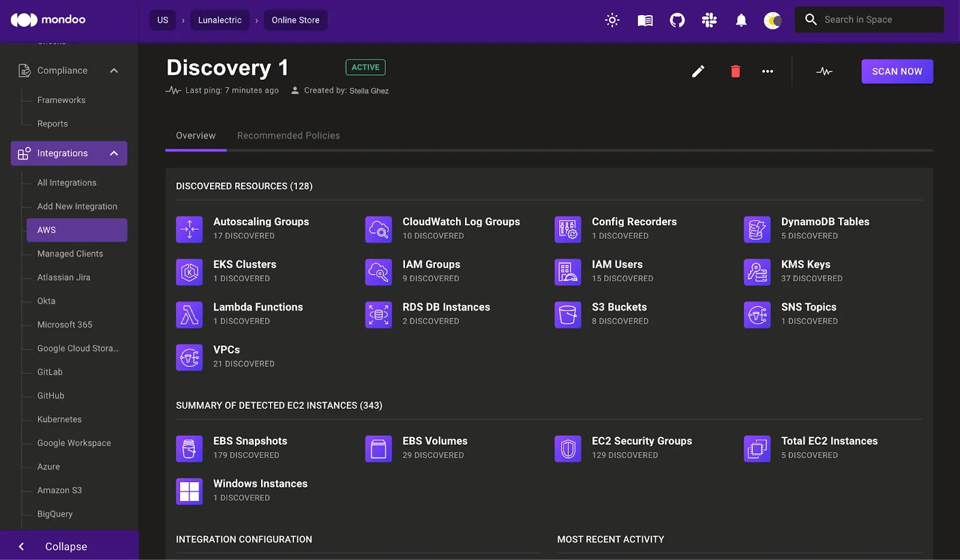Click the search magnifier icon

point(811,20)
